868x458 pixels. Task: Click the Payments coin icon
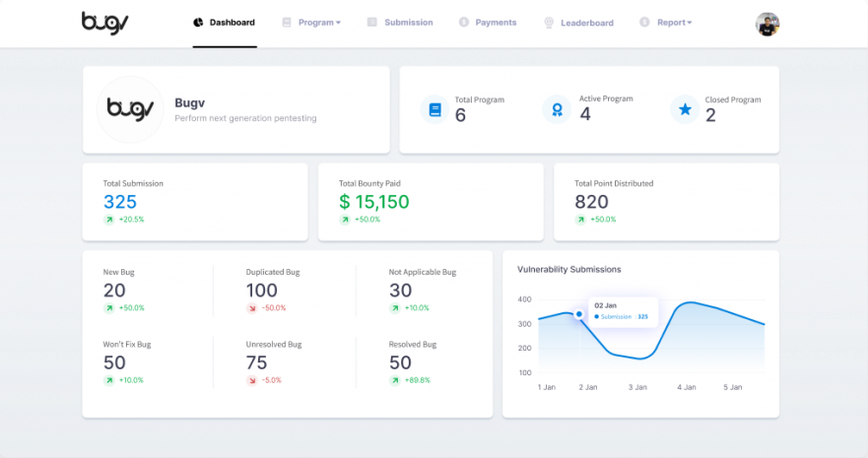click(463, 23)
